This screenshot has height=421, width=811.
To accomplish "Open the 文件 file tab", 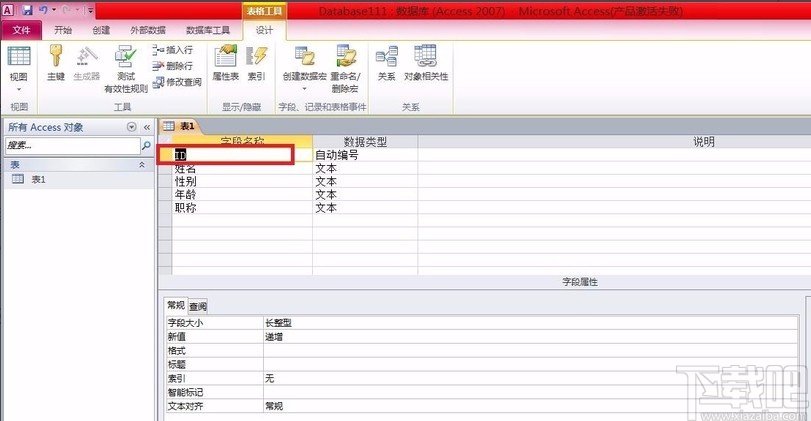I will point(21,30).
